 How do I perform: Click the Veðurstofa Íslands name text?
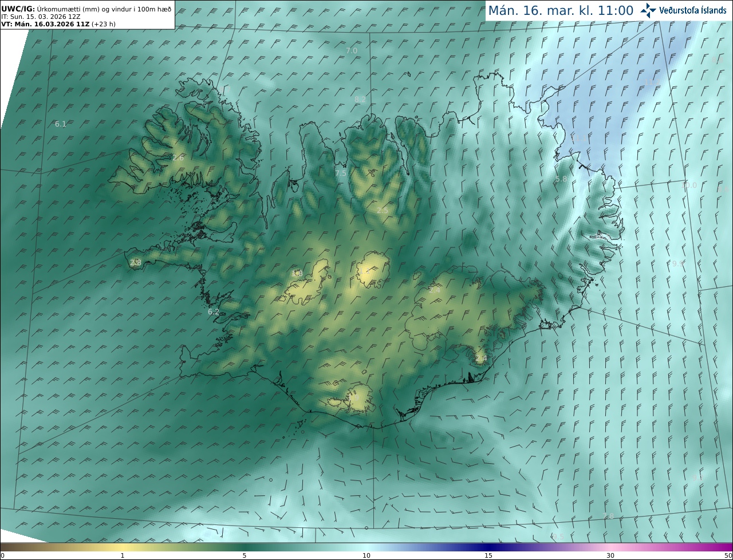[693, 10]
